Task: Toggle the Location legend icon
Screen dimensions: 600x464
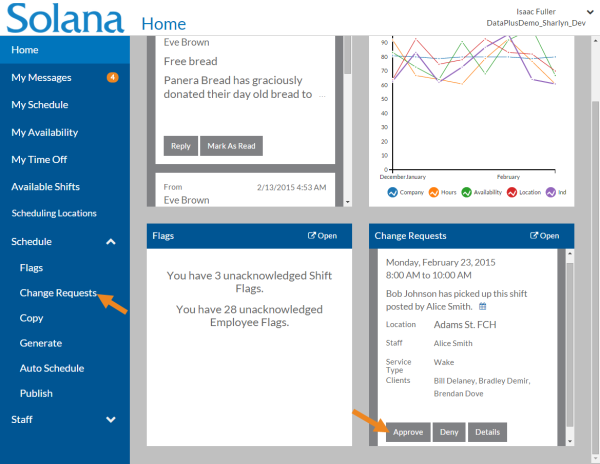Action: pyautogui.click(x=511, y=191)
